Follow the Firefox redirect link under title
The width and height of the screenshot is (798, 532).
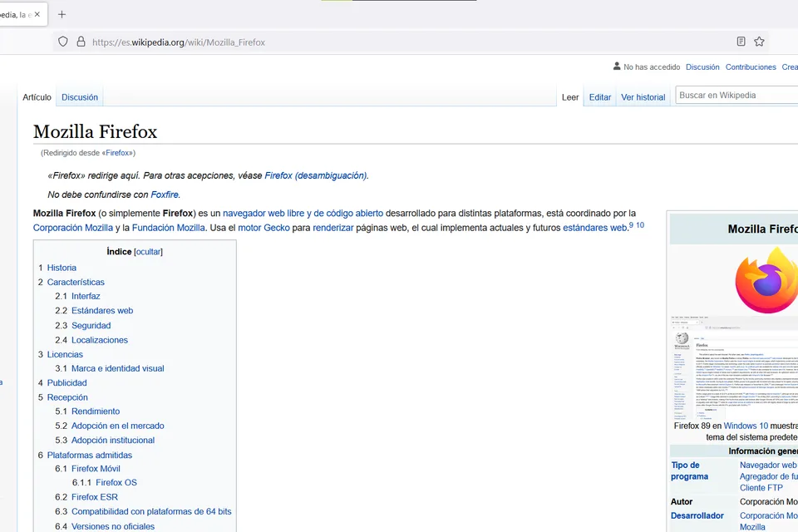point(117,153)
